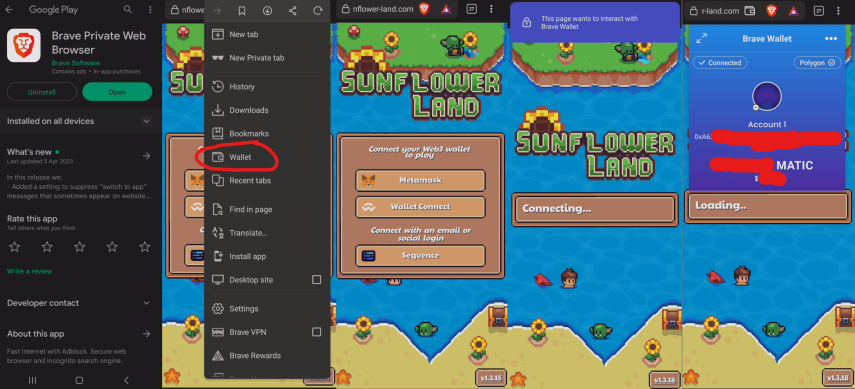Open Brave Shields next to r-land.com

click(771, 10)
